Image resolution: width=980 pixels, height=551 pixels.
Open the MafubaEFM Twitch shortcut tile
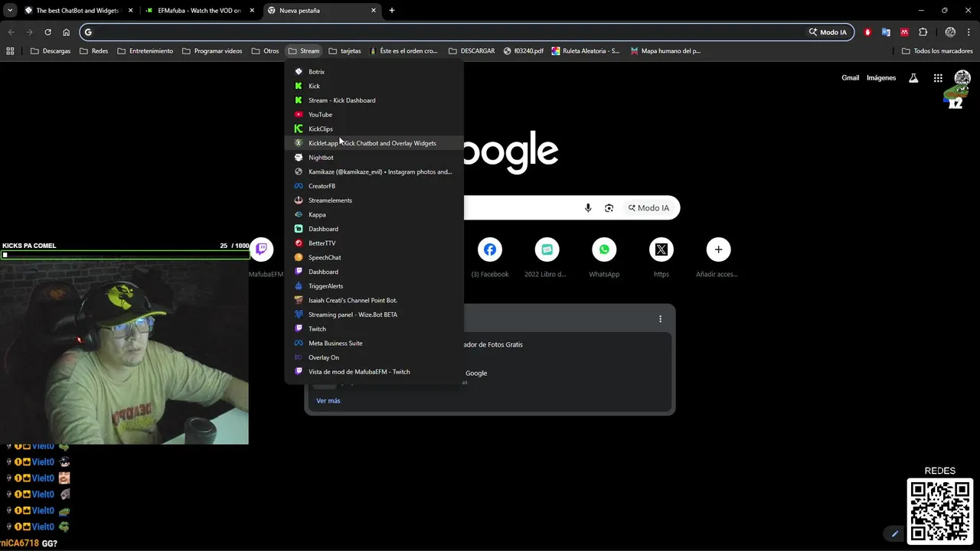tap(263, 258)
